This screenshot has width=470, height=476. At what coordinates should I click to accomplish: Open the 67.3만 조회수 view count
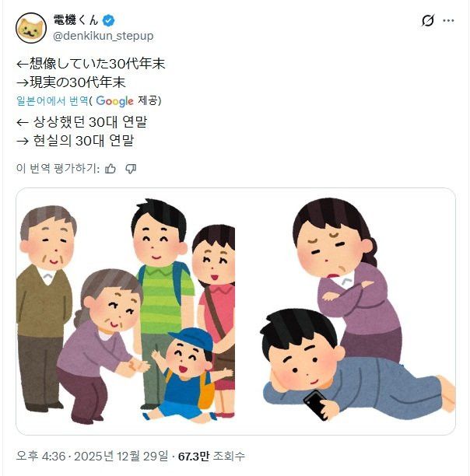coord(212,456)
